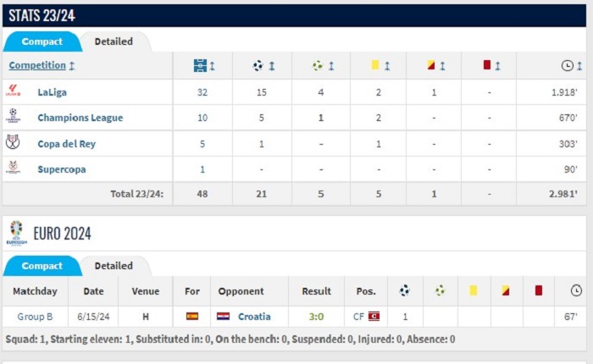The height and width of the screenshot is (364, 593).
Task: Open the Croatia opponent link
Action: click(254, 317)
